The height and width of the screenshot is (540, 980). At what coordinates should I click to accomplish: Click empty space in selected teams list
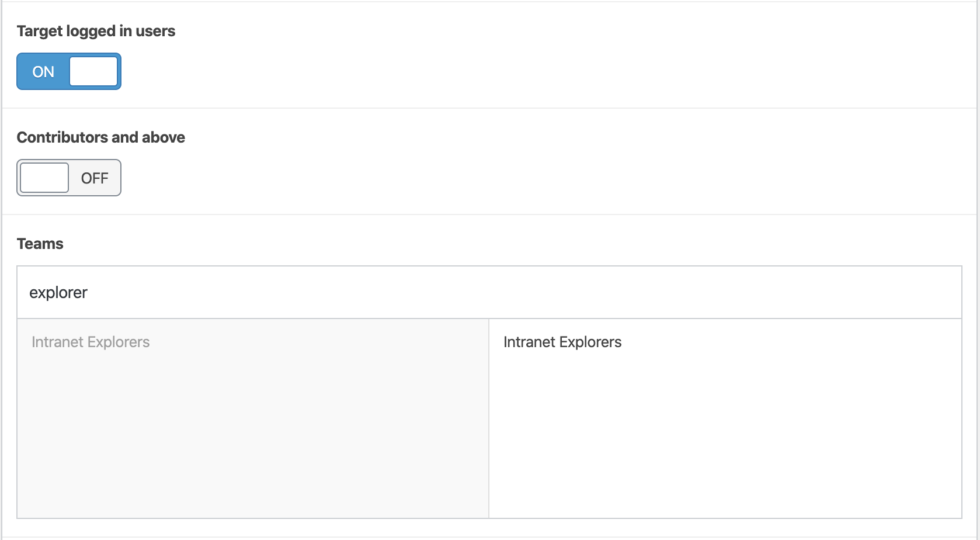(x=724, y=438)
